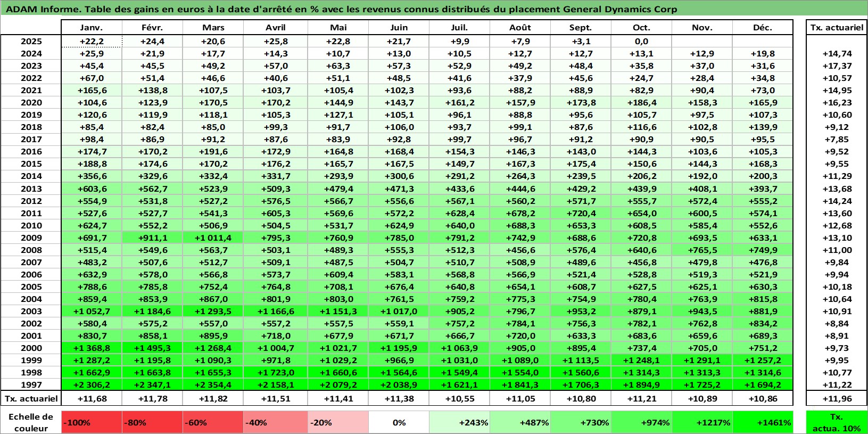
Task: Click the 2025 row label
Action: click(31, 41)
